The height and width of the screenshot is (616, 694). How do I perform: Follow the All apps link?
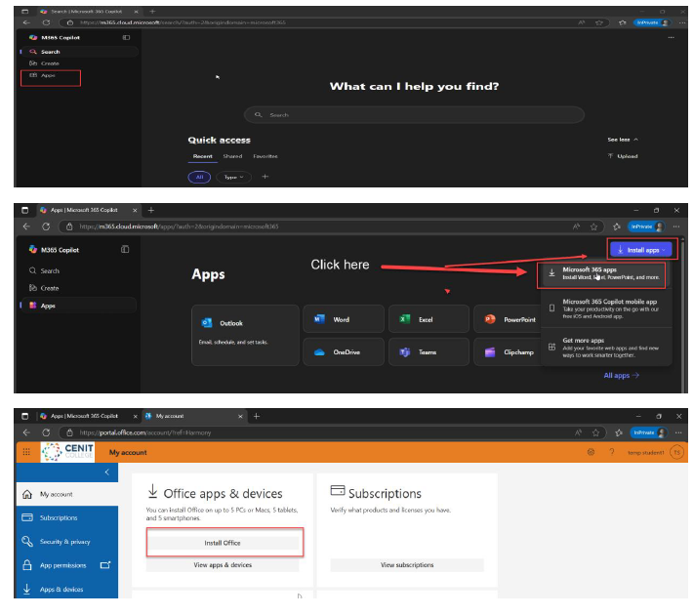click(x=622, y=375)
